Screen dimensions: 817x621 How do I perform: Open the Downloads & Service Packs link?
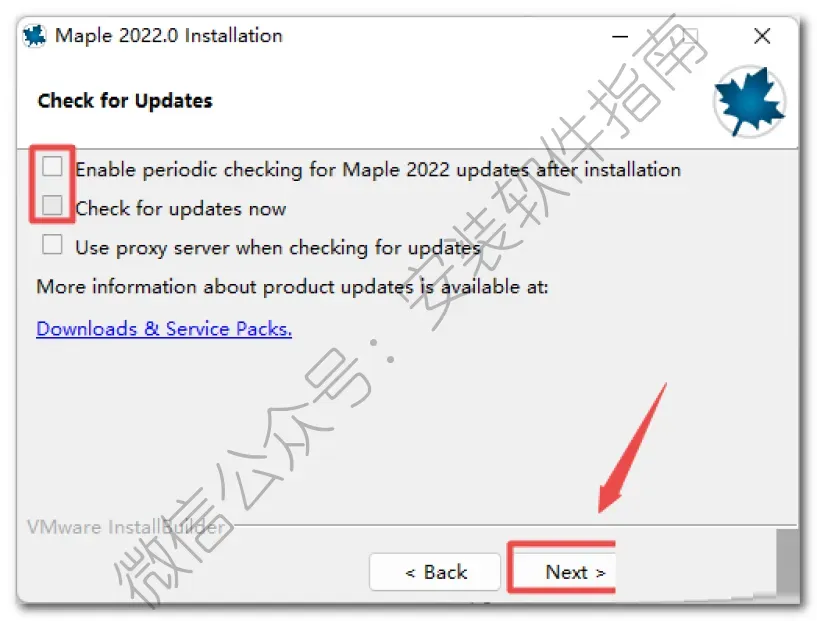(164, 329)
